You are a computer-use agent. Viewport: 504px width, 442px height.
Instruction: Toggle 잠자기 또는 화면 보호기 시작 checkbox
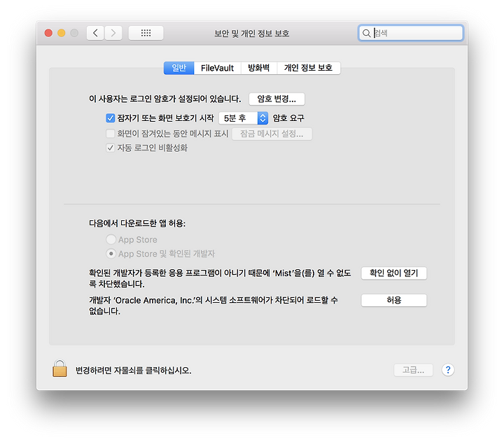coord(111,118)
